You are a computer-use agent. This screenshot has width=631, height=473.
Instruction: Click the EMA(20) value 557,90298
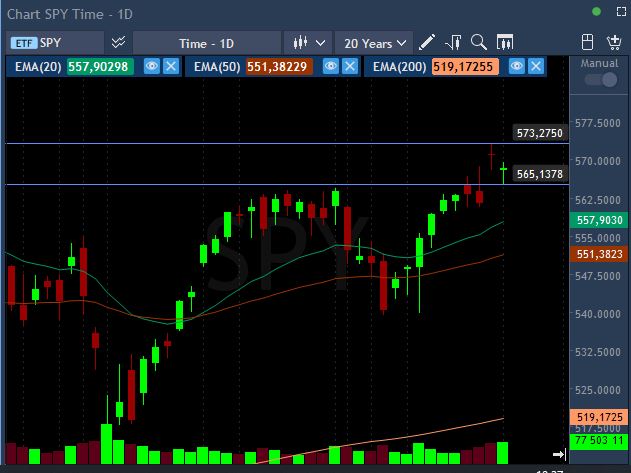[100, 66]
